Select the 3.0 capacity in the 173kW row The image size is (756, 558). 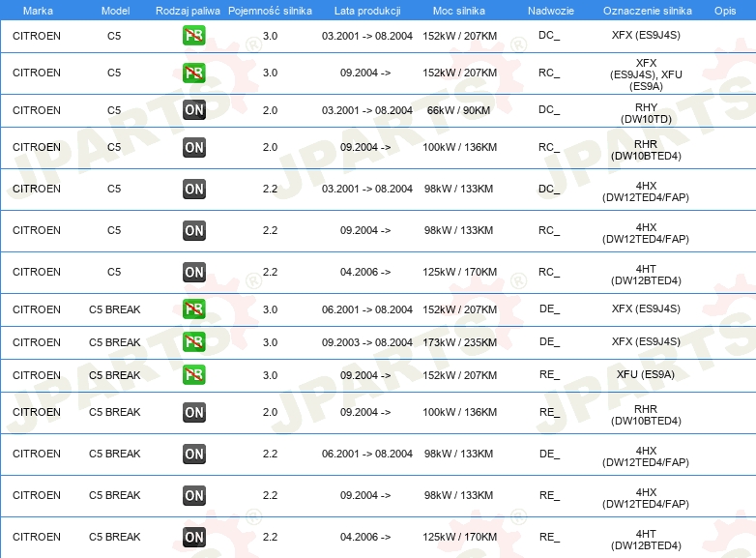pyautogui.click(x=270, y=342)
